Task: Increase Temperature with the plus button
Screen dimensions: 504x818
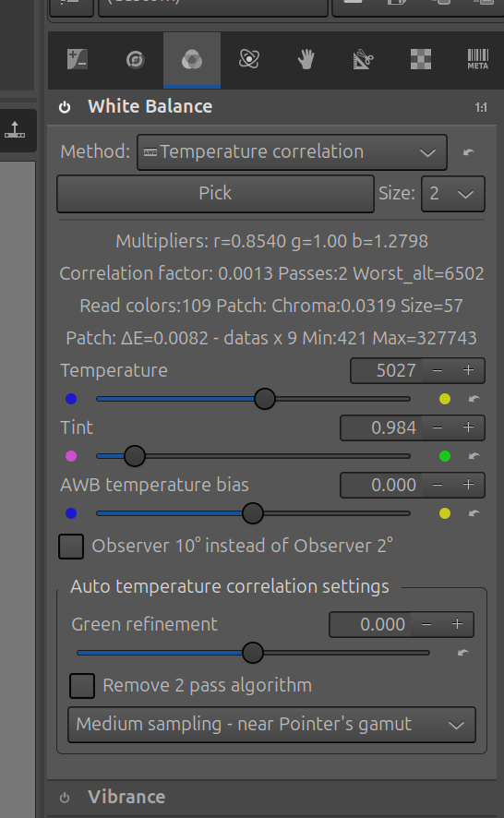Action: (x=469, y=370)
